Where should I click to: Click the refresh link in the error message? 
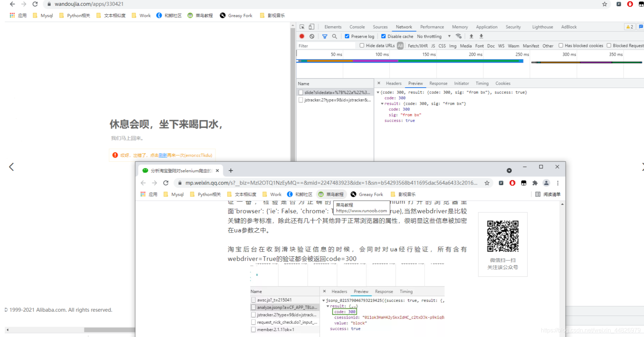[163, 155]
